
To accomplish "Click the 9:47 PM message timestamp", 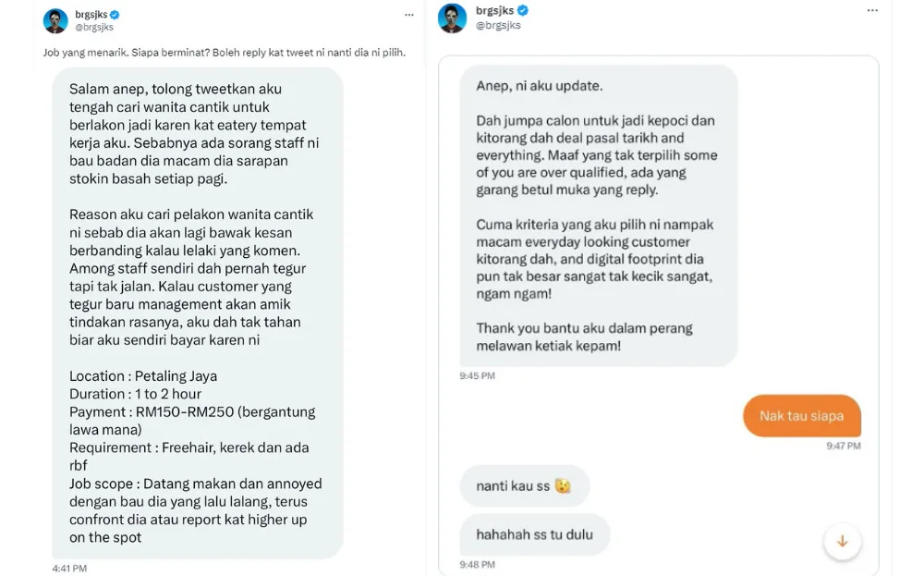I will coord(844,446).
